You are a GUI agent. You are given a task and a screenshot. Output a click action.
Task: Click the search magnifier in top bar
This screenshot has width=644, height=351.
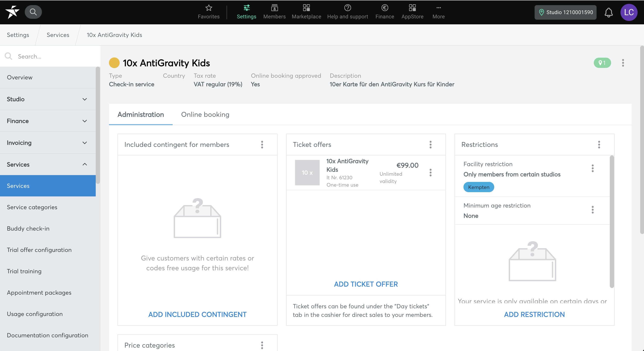33,12
